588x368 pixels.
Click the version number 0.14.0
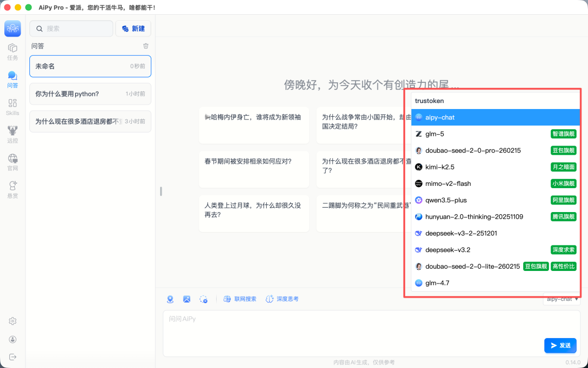(573, 363)
